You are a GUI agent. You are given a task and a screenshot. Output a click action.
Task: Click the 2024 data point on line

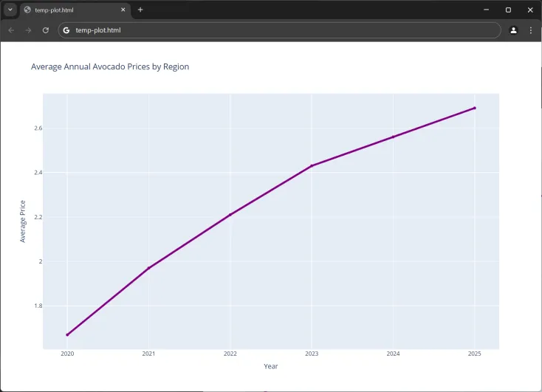(393, 137)
